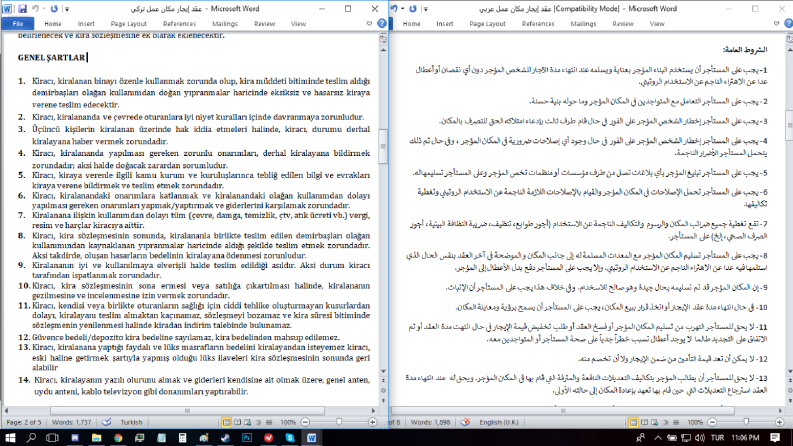Open Review tab in Arabic window
Viewport: 793px width, 446px height.
coord(623,24)
